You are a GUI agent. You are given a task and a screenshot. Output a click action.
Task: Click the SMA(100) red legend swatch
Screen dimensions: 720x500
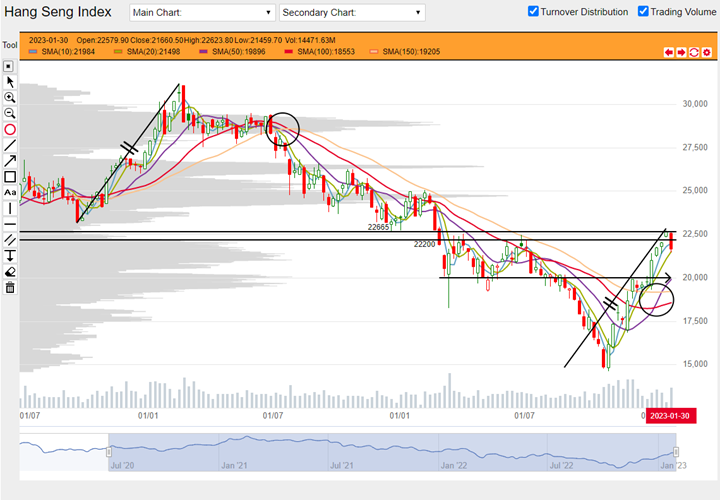click(x=289, y=52)
